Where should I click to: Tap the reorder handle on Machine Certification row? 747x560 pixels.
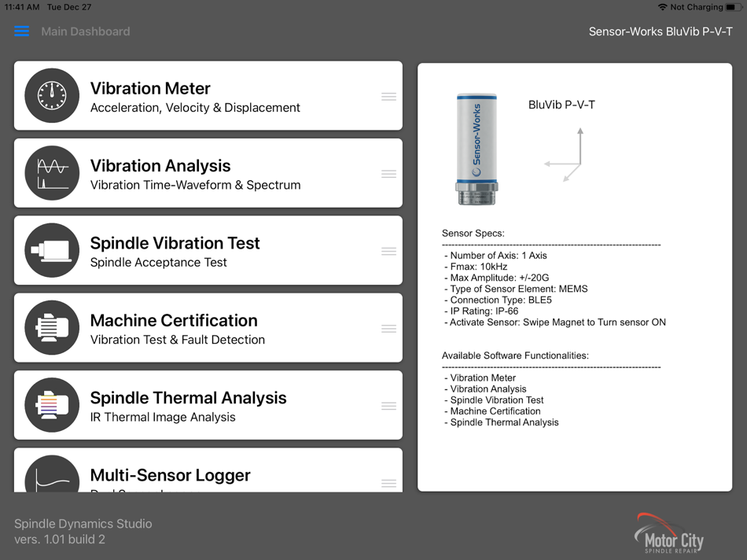[x=388, y=329]
